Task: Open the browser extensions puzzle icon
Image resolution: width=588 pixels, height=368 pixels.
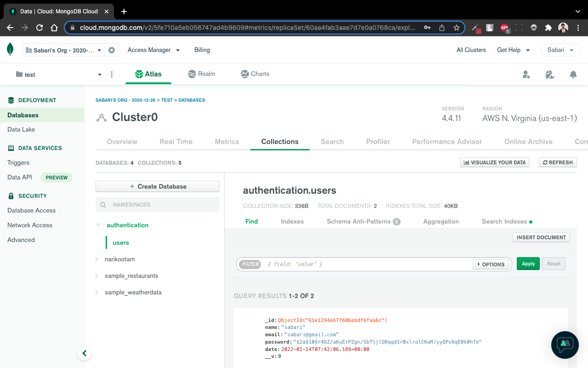Action: point(548,28)
